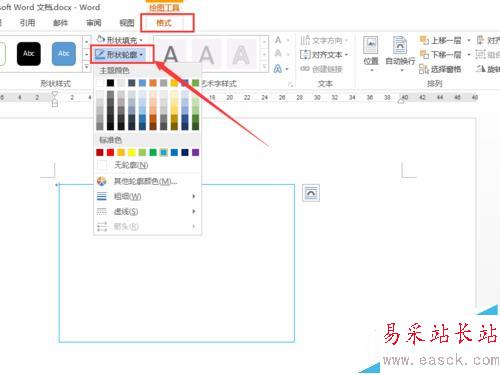500x375 pixels.
Task: Click the Group objects icon at ribbon right edge
Action: [480, 54]
